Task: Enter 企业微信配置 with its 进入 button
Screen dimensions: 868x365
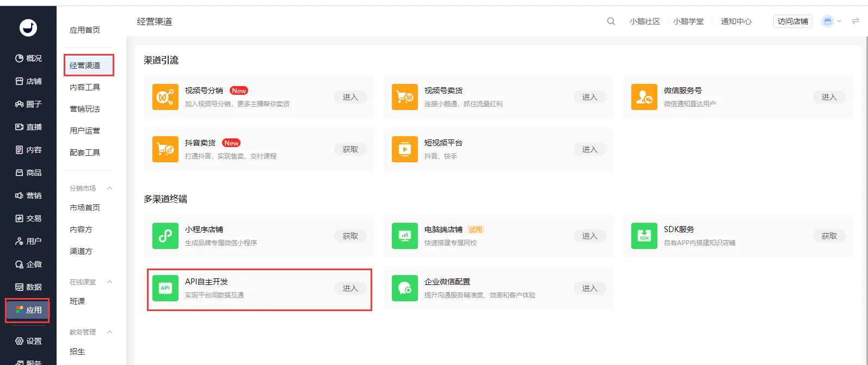Action: [590, 288]
